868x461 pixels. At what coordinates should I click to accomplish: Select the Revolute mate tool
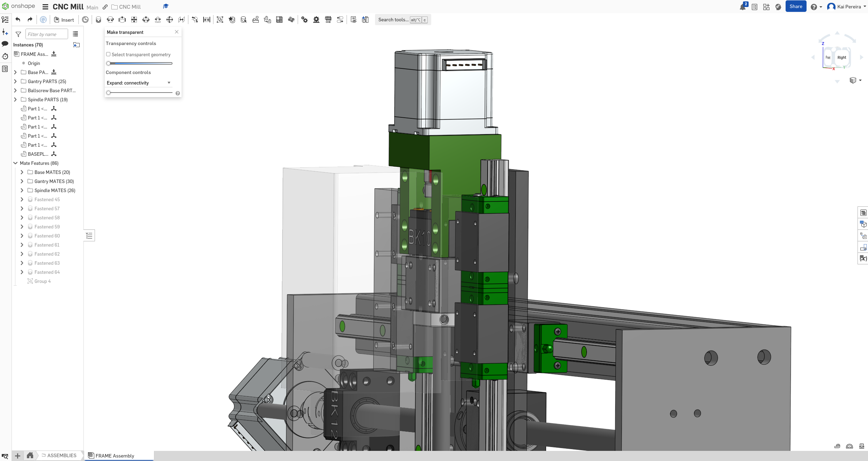(110, 20)
